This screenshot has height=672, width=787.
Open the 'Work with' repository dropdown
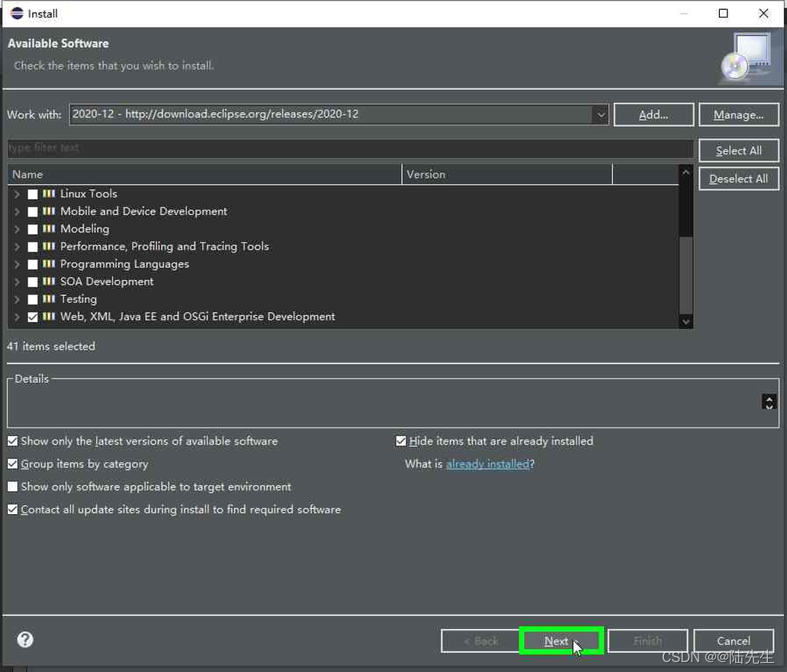602,114
